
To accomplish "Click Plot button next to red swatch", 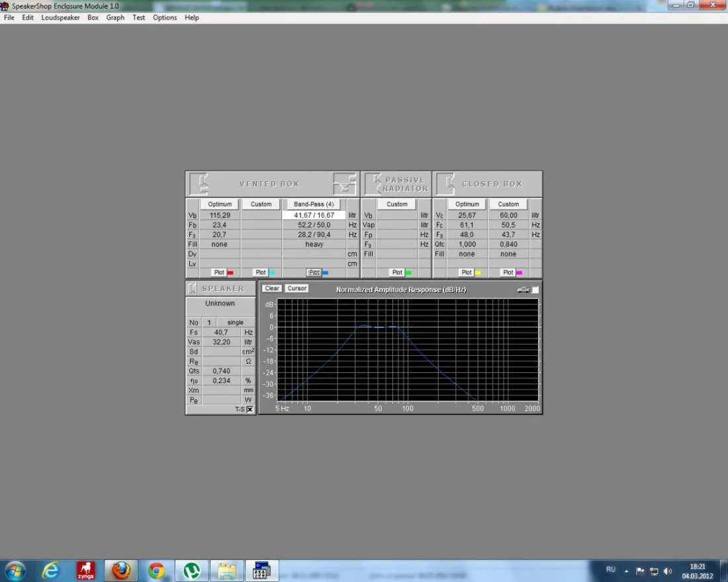I will point(219,272).
